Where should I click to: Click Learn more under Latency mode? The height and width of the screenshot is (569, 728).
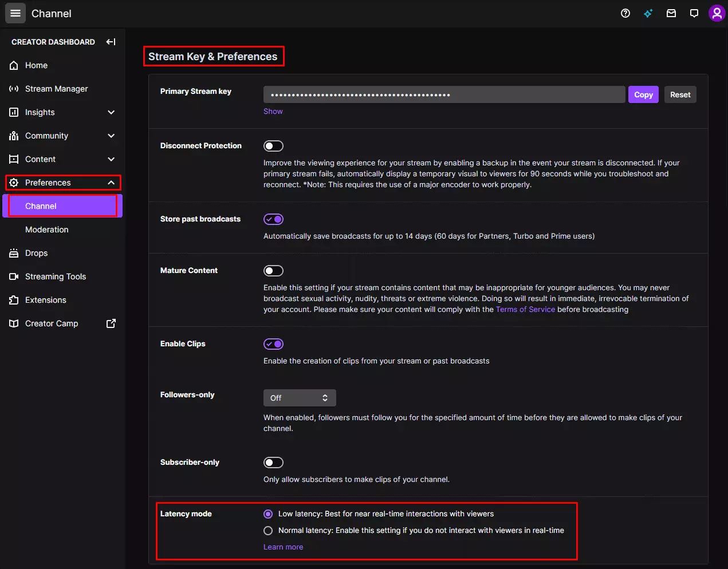283,547
